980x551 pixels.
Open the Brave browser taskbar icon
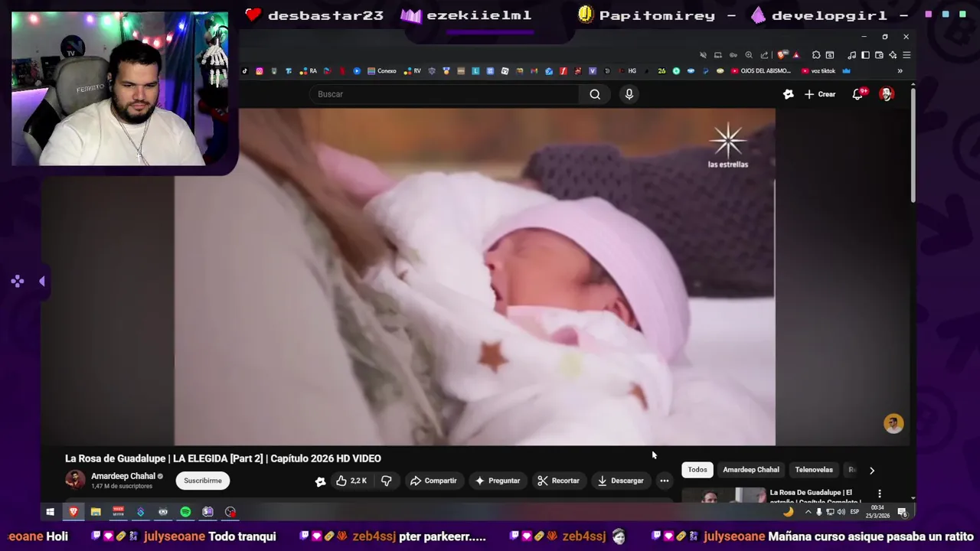[73, 512]
